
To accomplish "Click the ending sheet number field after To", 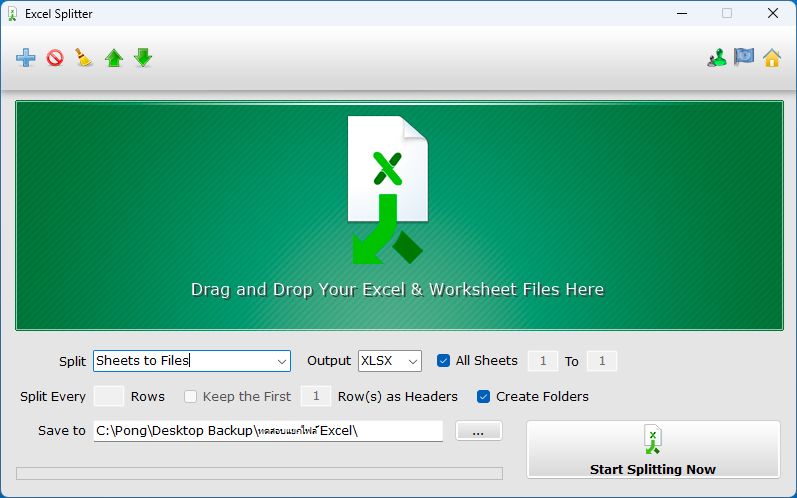I will [602, 361].
